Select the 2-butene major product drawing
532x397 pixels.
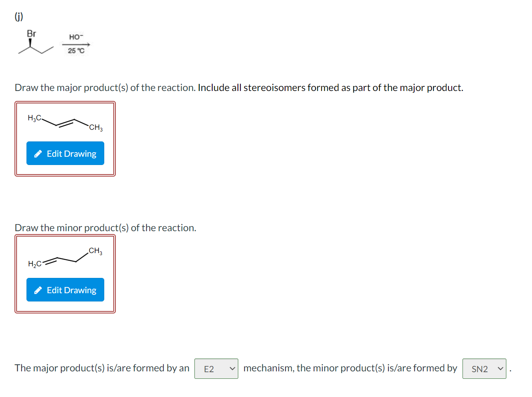65,123
